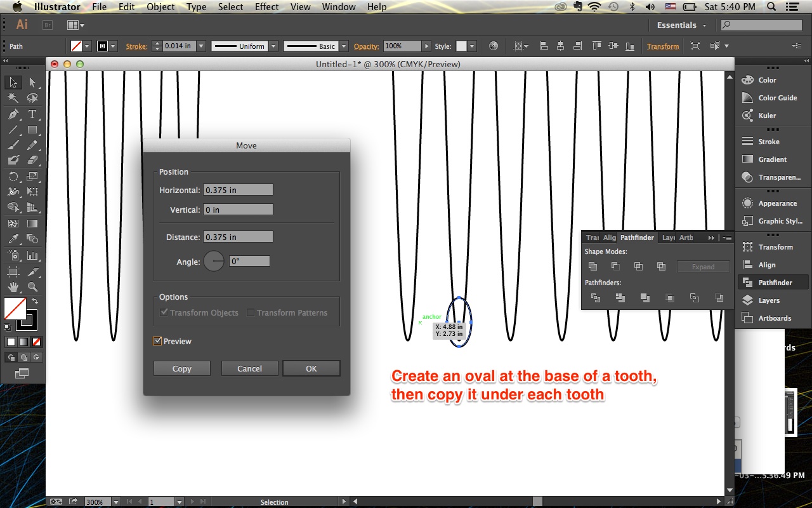The height and width of the screenshot is (508, 812).
Task: Open the stroke weight dropdown arrow
Action: tap(201, 46)
